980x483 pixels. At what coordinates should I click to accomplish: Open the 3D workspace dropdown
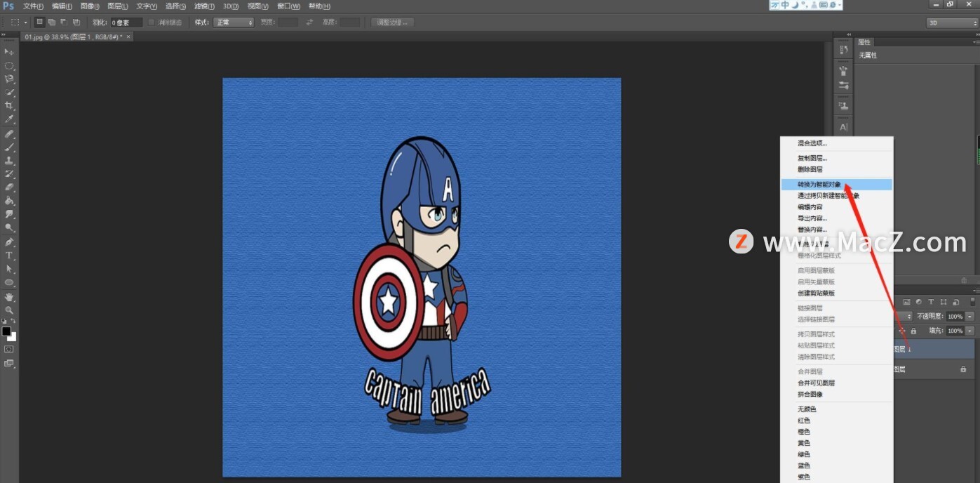click(951, 22)
